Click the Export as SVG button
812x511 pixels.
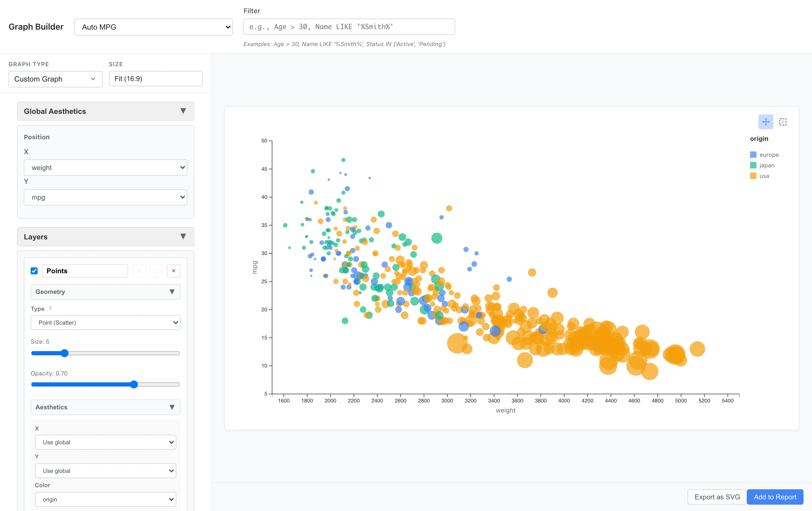[716, 497]
